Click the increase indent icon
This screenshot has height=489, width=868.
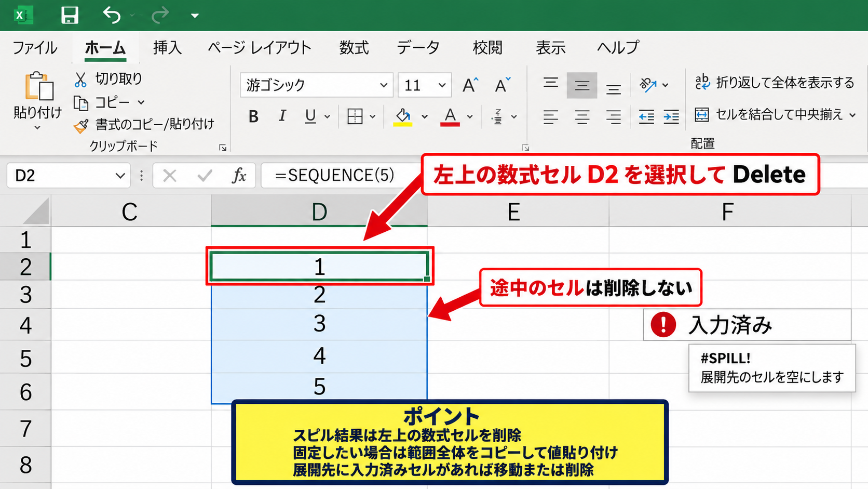[671, 117]
